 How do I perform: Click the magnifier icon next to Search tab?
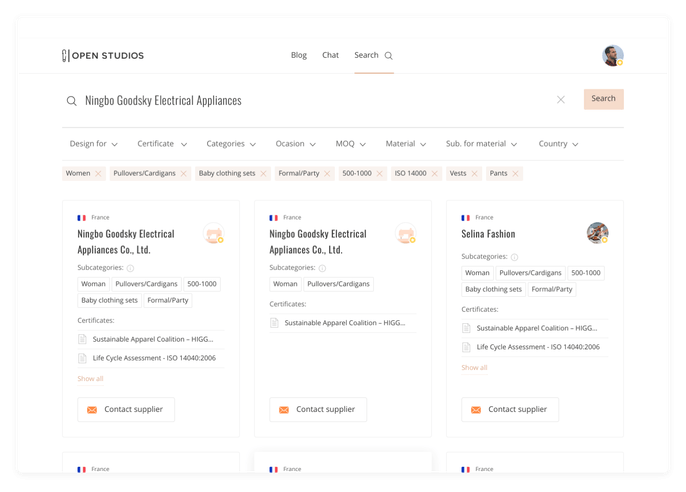(388, 56)
